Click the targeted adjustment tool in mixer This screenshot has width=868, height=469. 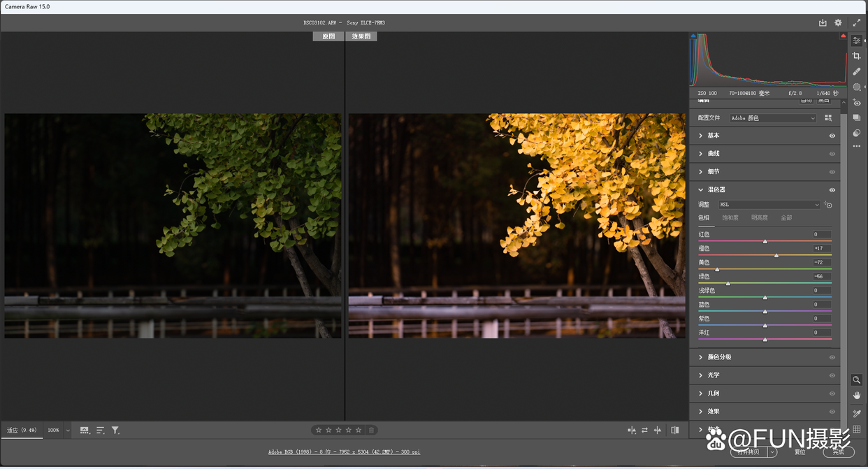[828, 205]
